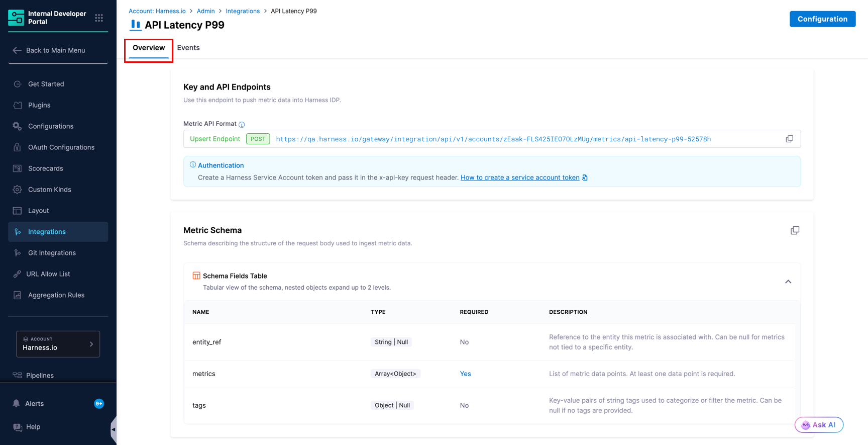Click the metrics field name
This screenshot has height=445, width=868.
pyautogui.click(x=204, y=374)
